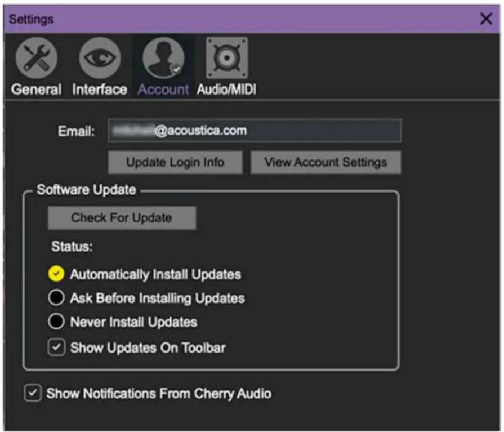Open the Interface settings eye icon
504x432 pixels.
pyautogui.click(x=100, y=58)
